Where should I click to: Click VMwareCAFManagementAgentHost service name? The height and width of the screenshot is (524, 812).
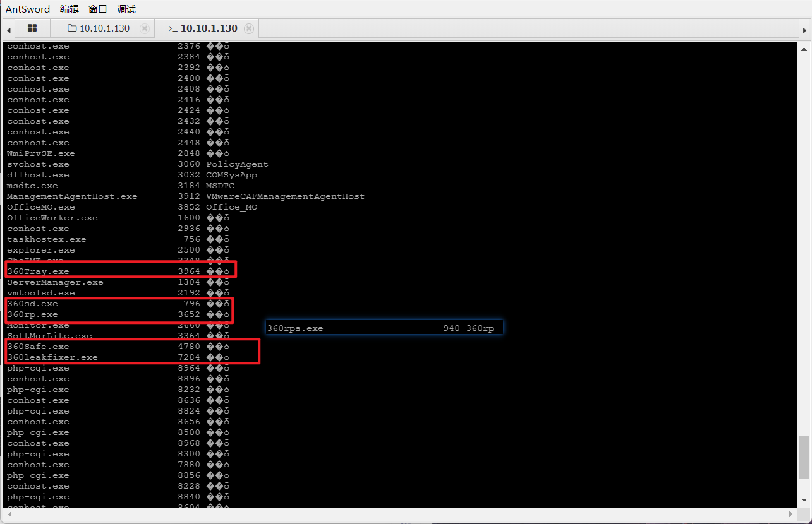pos(285,196)
